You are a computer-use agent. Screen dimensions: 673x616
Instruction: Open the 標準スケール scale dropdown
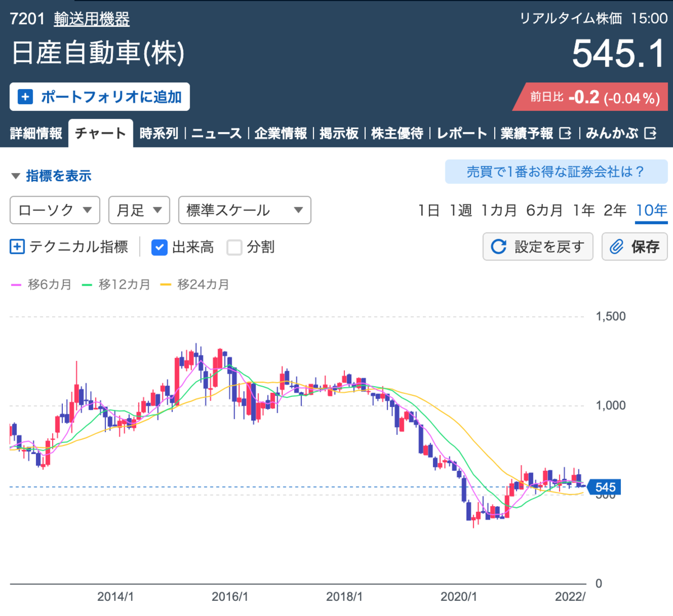(245, 210)
